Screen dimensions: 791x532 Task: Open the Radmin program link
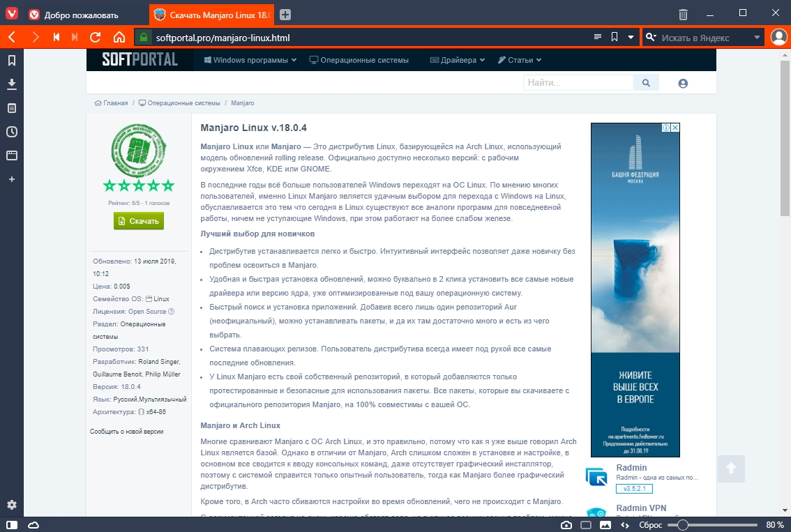(x=631, y=467)
